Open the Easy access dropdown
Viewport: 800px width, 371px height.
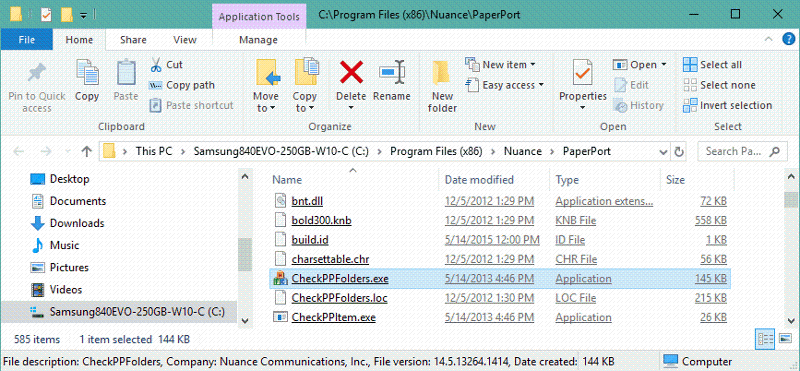click(505, 85)
